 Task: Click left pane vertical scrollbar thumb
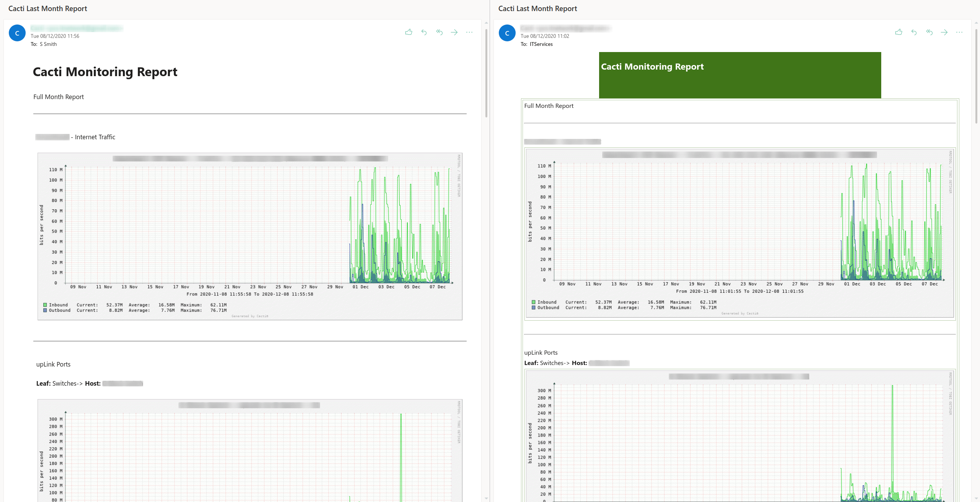click(x=486, y=73)
